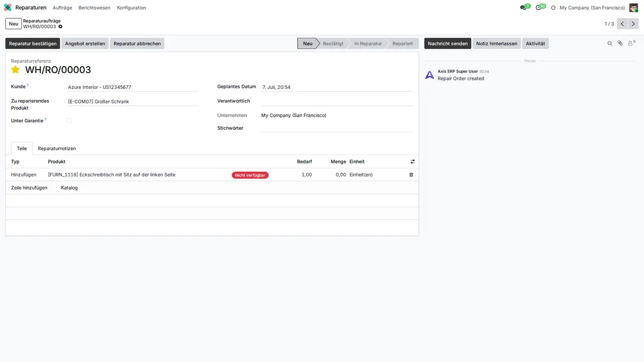Delete the FURN_1118 part line
The width and height of the screenshot is (644, 362).
(411, 175)
